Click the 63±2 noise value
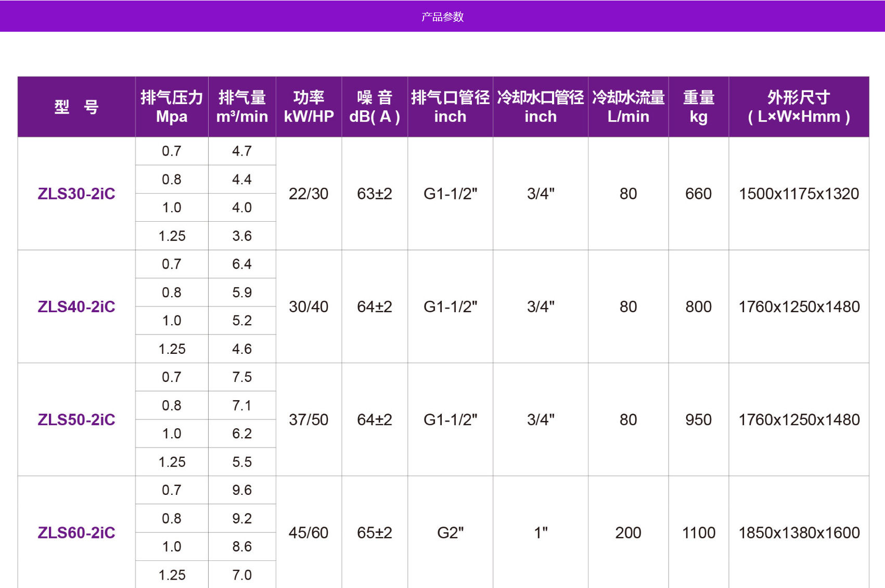The height and width of the screenshot is (588, 885). coord(375,194)
